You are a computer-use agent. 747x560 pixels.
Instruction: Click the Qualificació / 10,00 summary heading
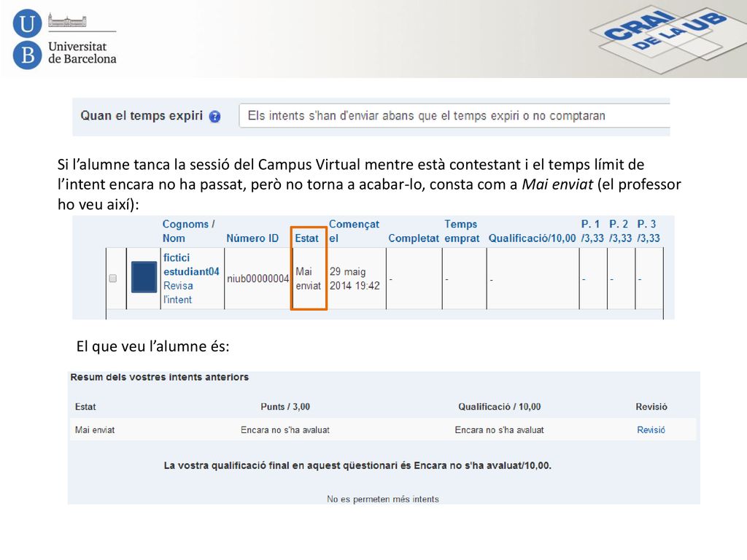click(499, 407)
